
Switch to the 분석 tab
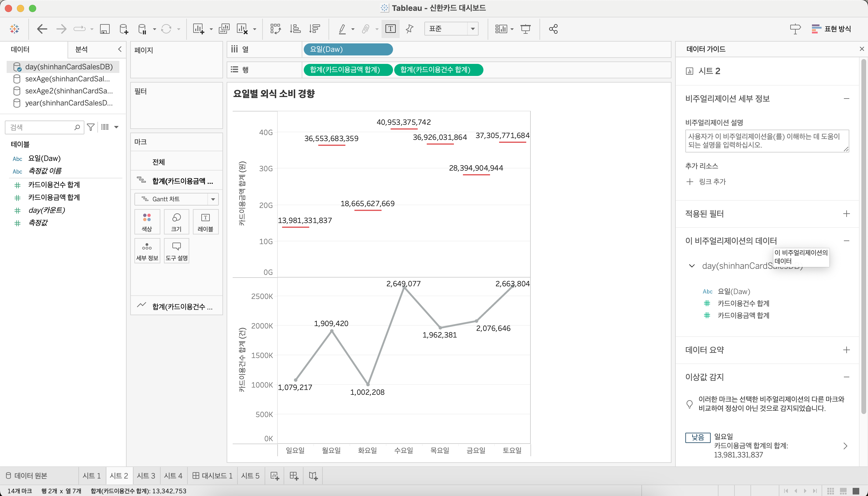coord(82,49)
